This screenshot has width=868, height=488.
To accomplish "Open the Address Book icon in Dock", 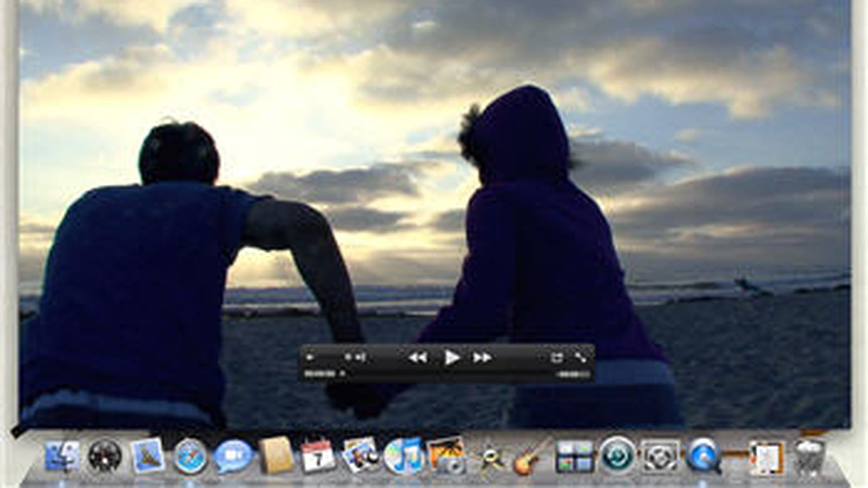I will [x=276, y=454].
